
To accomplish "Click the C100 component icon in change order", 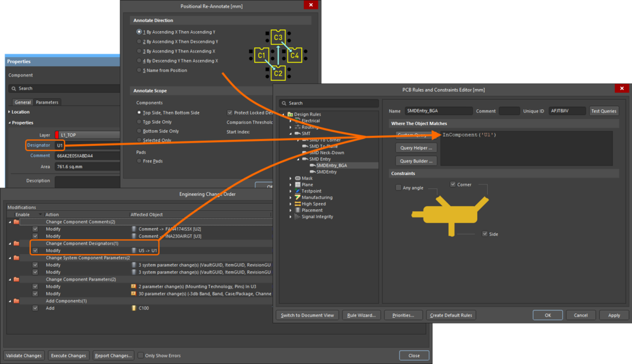I will pyautogui.click(x=134, y=308).
